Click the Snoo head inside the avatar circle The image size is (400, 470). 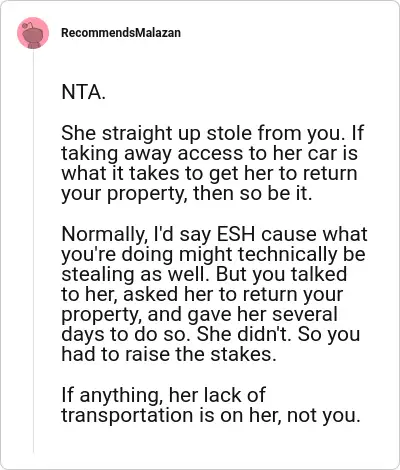tap(33, 34)
